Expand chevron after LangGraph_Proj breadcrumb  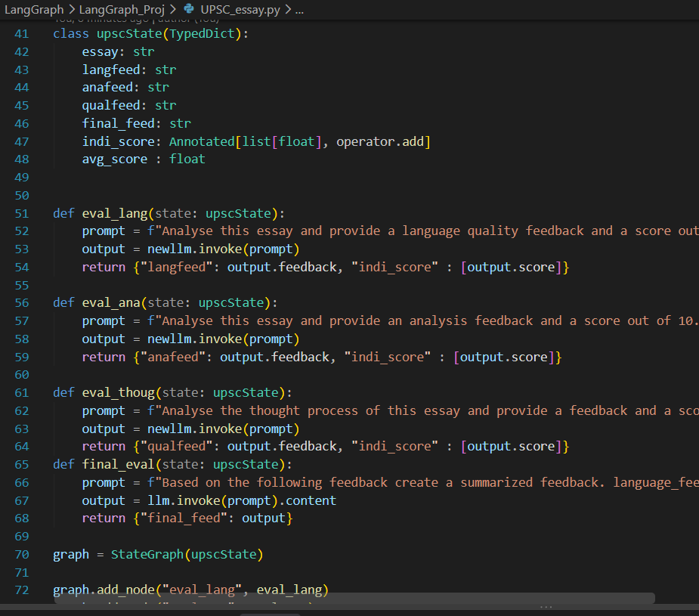point(173,9)
